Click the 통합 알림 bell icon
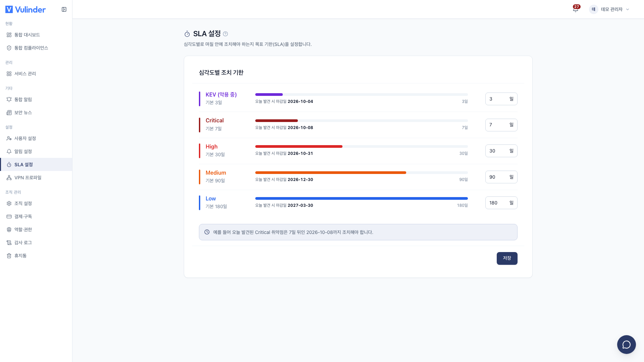This screenshot has width=644, height=362. point(9,100)
